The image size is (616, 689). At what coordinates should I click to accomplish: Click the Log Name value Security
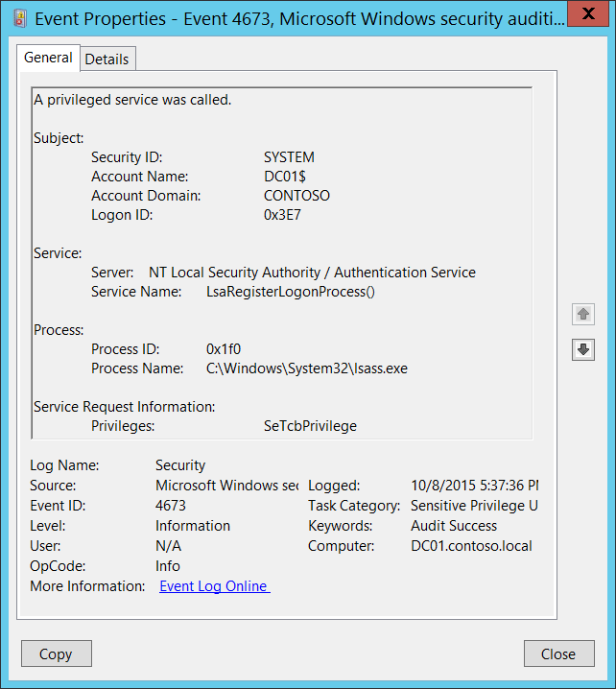[180, 465]
